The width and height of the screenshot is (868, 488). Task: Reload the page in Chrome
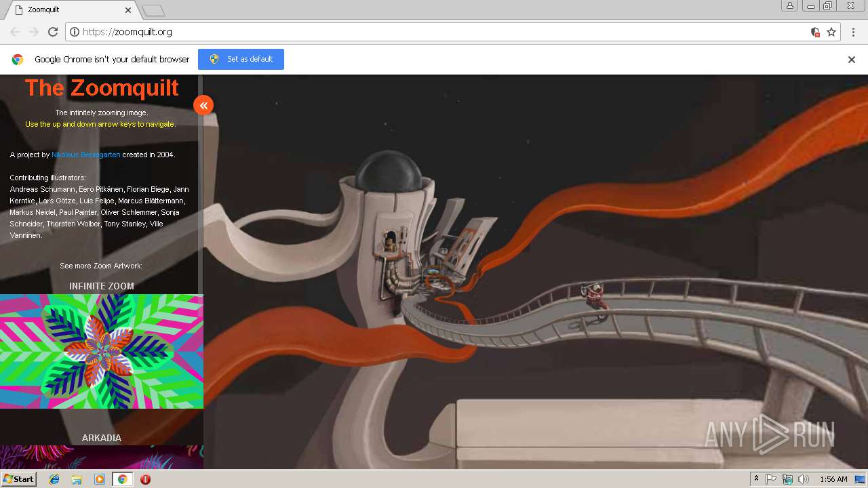[x=53, y=32]
